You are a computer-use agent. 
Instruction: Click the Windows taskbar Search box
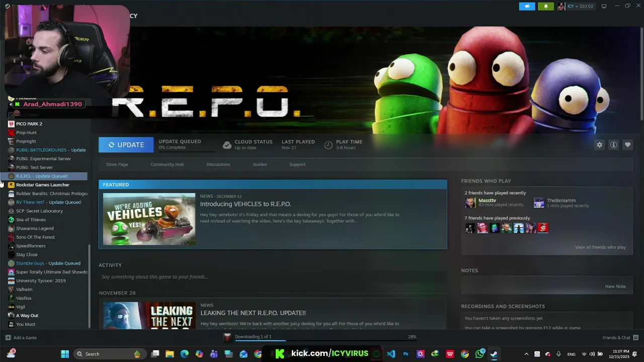point(109,354)
